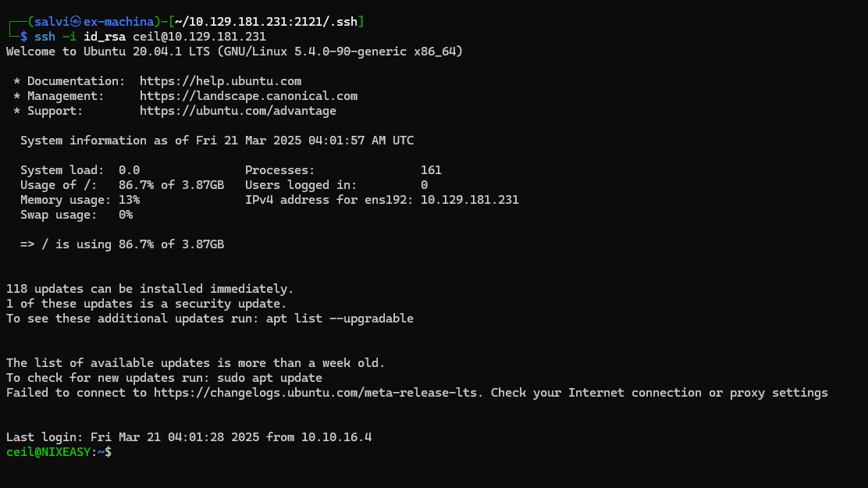Open the help.ubuntu.com documentation link
This screenshot has width=868, height=488.
coord(220,81)
